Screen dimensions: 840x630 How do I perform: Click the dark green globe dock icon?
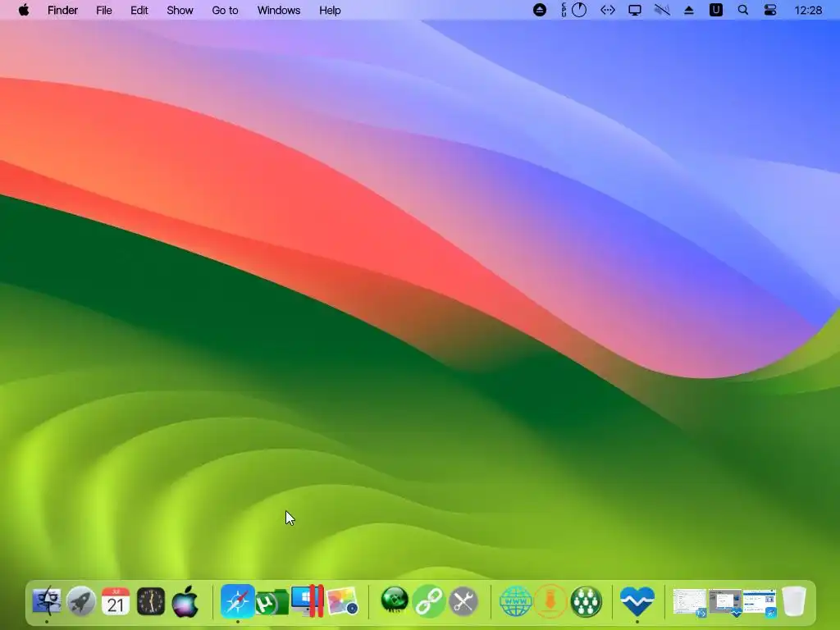(x=395, y=600)
